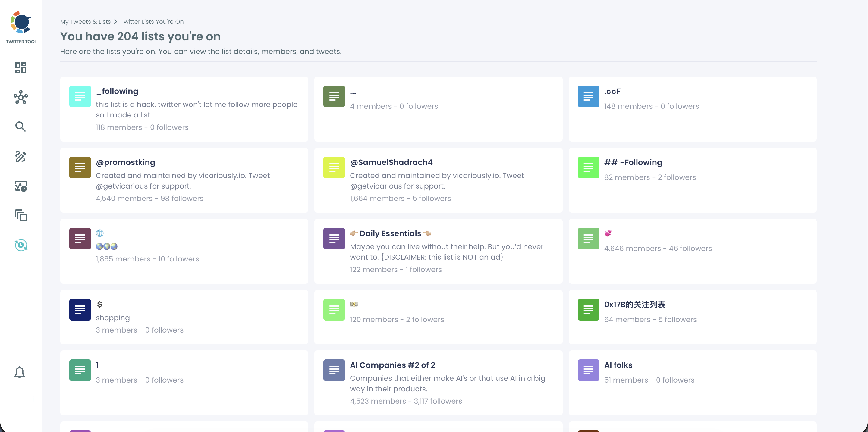Open the @SamuelShadrach4 list title
Screen dimensions: 868x432
tap(391, 162)
